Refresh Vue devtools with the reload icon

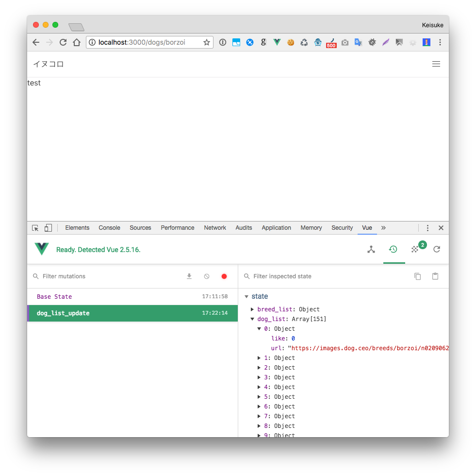tap(437, 249)
